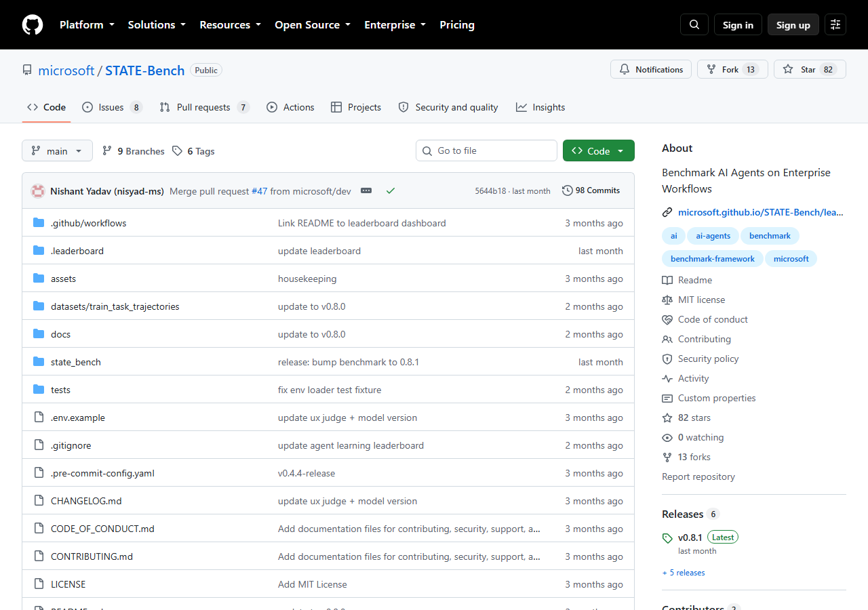The height and width of the screenshot is (610, 868).
Task: Expand the Resources menu
Action: (x=230, y=24)
